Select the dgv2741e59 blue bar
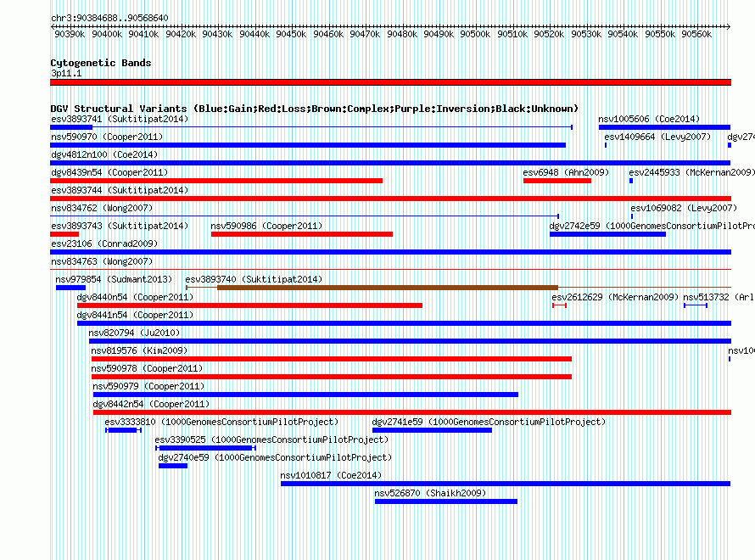This screenshot has width=755, height=560. [432, 430]
